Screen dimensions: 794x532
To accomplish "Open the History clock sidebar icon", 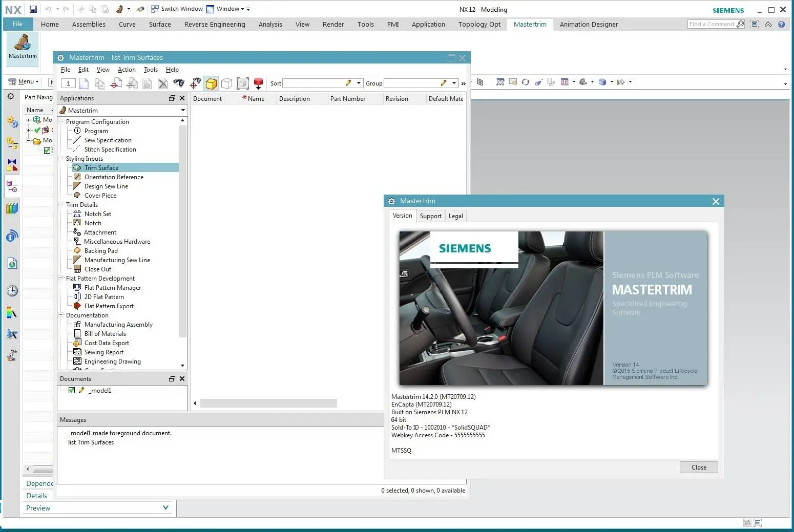I will pos(12,291).
